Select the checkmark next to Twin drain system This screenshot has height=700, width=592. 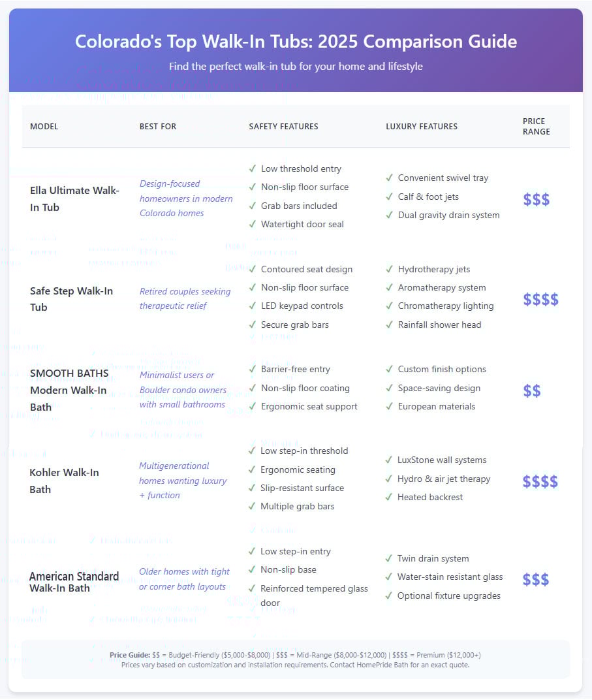pos(388,558)
